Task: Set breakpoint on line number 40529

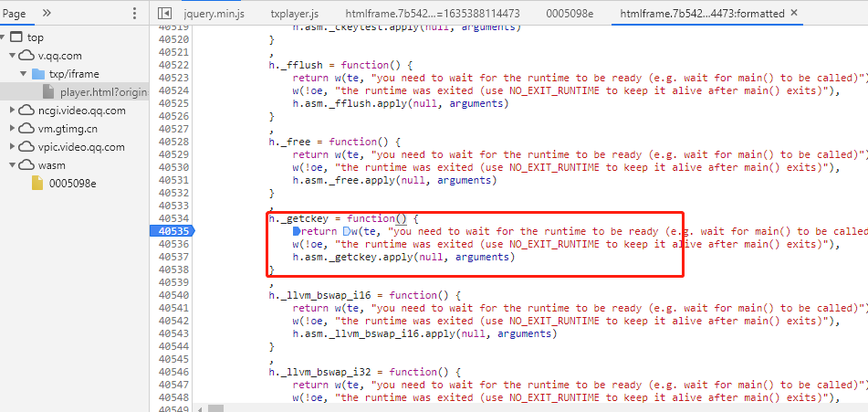Action: (x=173, y=154)
